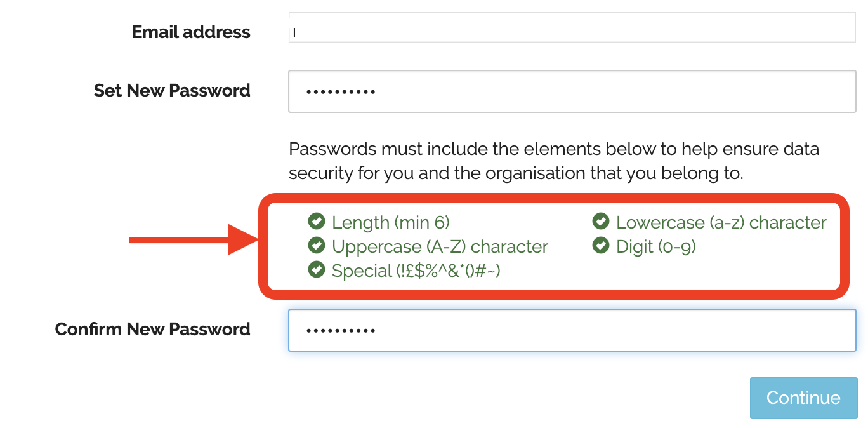Click the "Special (!£$%^&*()#~)" requirement text
This screenshot has width=868, height=428.
[x=416, y=271]
